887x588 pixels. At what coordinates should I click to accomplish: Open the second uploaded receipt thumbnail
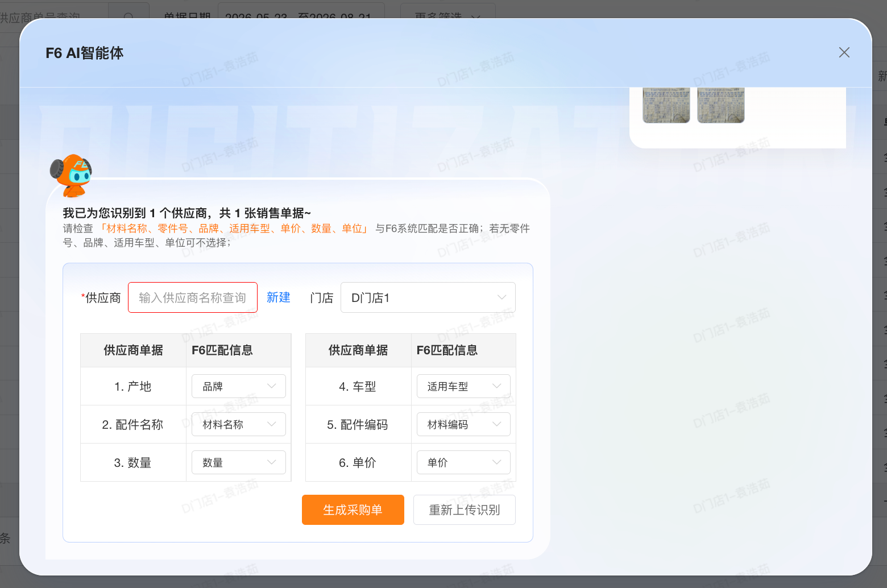click(720, 105)
